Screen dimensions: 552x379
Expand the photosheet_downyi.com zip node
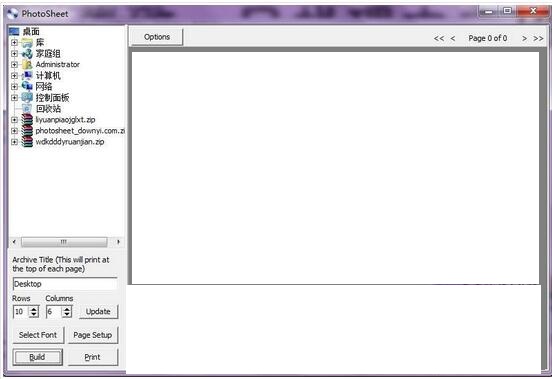14,131
